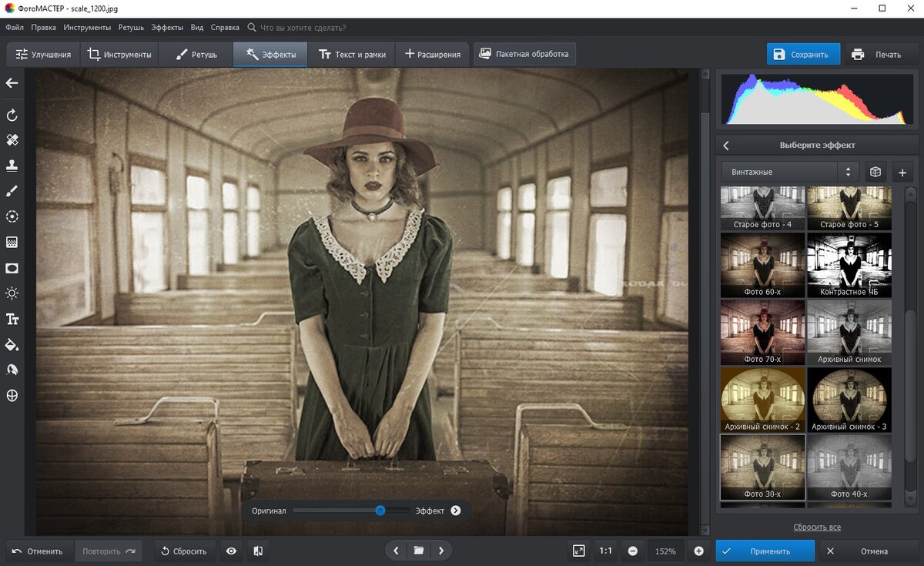Switch to the Улучшения tab
Image resolution: width=924 pixels, height=566 pixels.
(44, 55)
